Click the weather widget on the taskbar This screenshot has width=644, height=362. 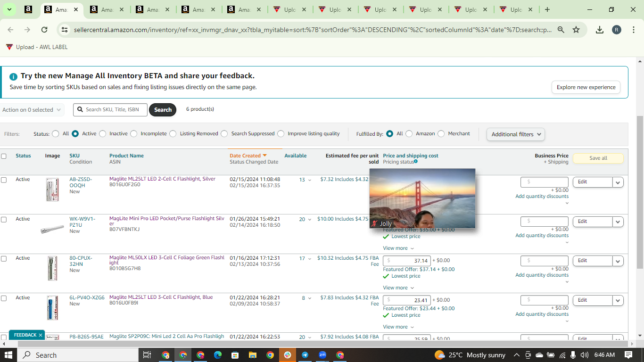tap(470, 355)
